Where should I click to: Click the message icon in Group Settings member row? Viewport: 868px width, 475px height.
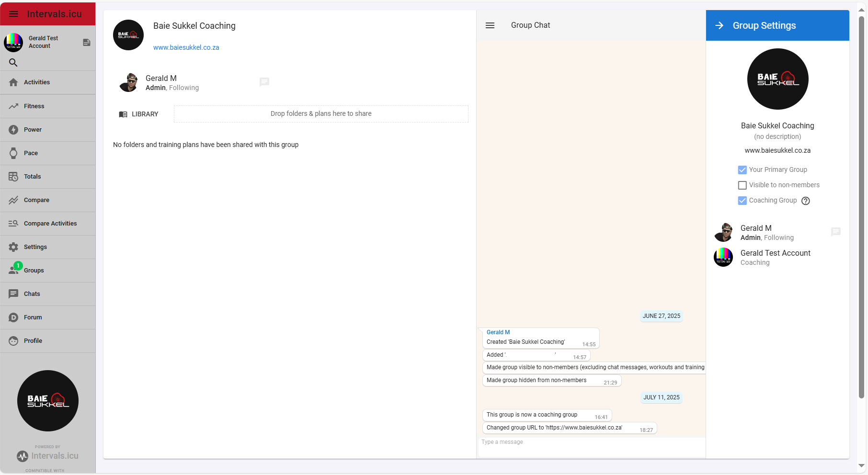click(x=836, y=232)
